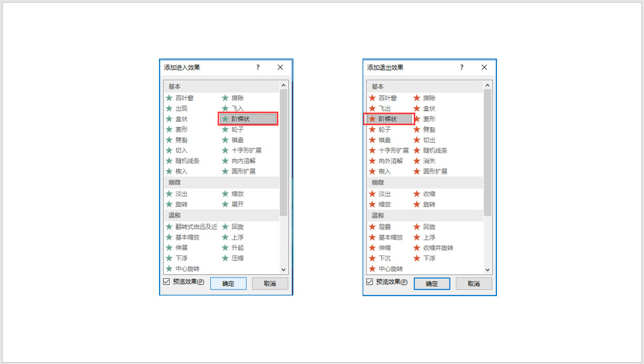Click 取消 in the 添加进入效果 dialog
Viewport: 644px width, 364px height.
(270, 283)
